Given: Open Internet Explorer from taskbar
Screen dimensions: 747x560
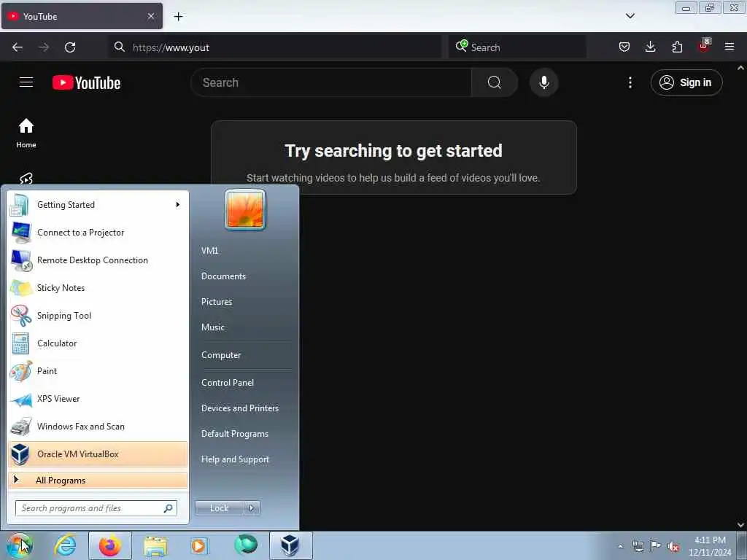Looking at the screenshot, I should click(65, 545).
